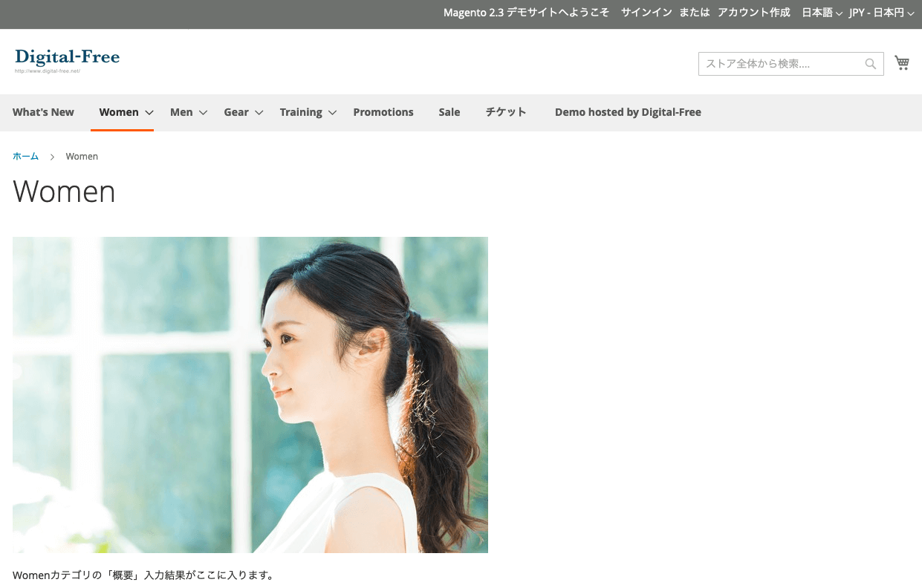Open the 日本語 language selector
This screenshot has height=588, width=922.
click(x=820, y=13)
